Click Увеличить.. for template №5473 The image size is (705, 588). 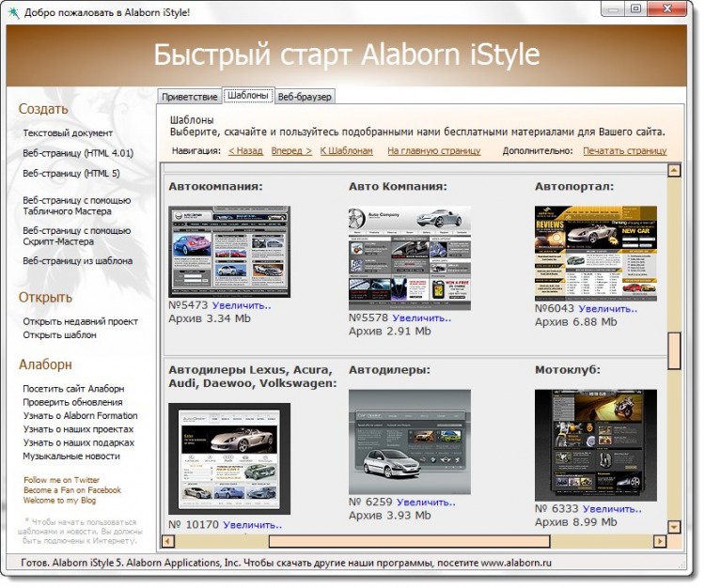(x=242, y=305)
